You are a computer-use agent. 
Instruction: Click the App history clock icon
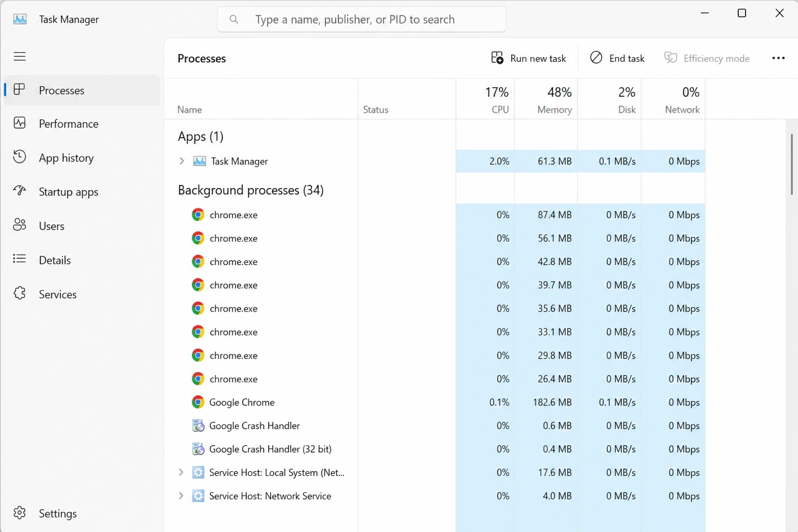tap(19, 157)
